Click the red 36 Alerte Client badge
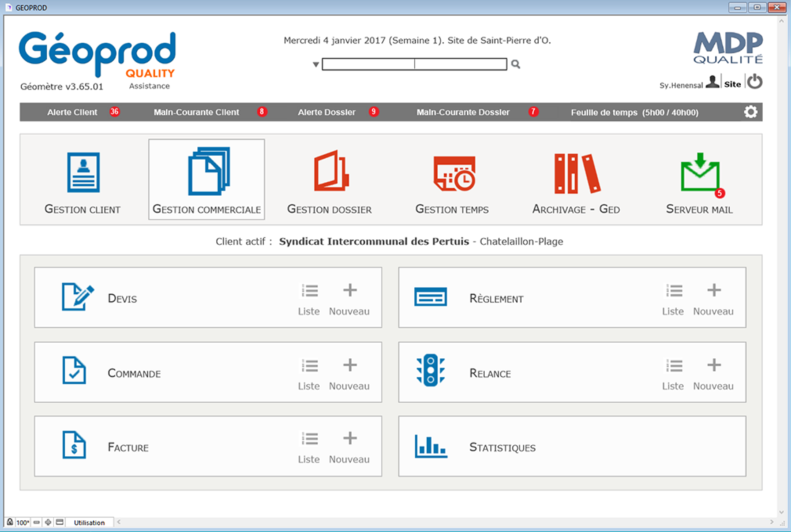This screenshot has width=791, height=532. point(114,112)
